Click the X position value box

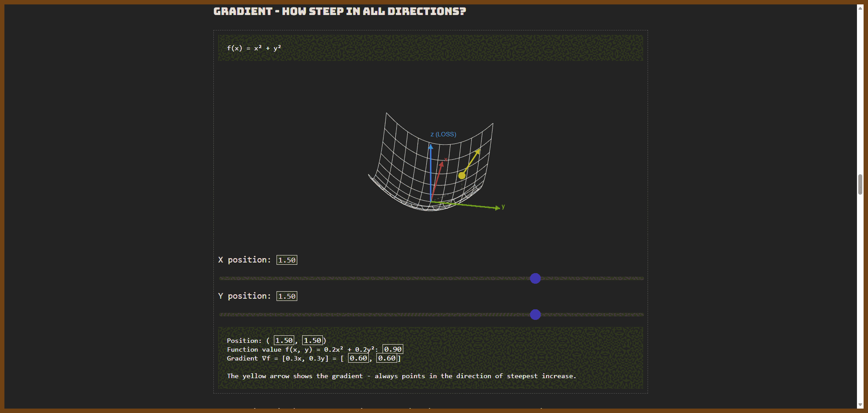coord(287,260)
